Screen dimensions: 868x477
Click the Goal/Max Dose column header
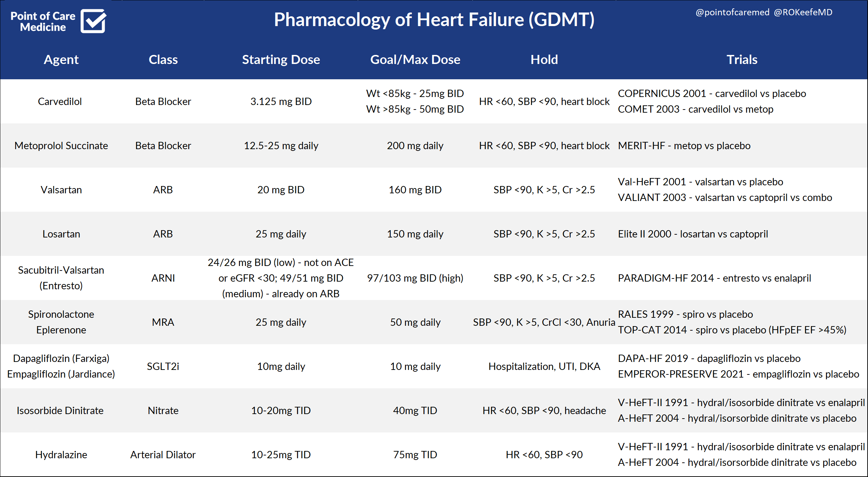tap(415, 60)
